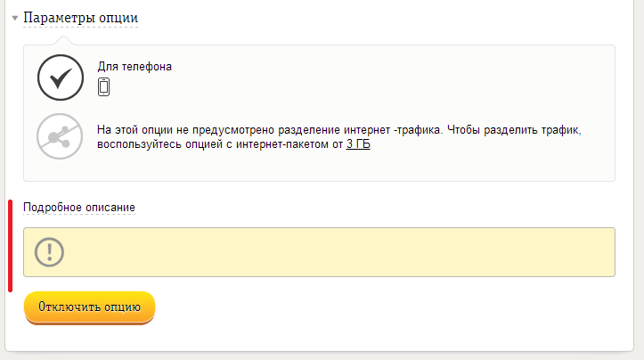
Task: Click the phrase Чтобы разделить трафик
Action: click(514, 130)
